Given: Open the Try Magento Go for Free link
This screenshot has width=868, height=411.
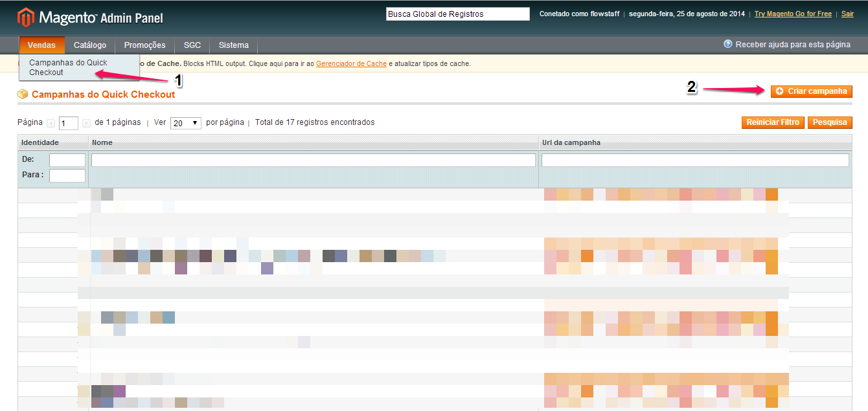Looking at the screenshot, I should point(793,14).
